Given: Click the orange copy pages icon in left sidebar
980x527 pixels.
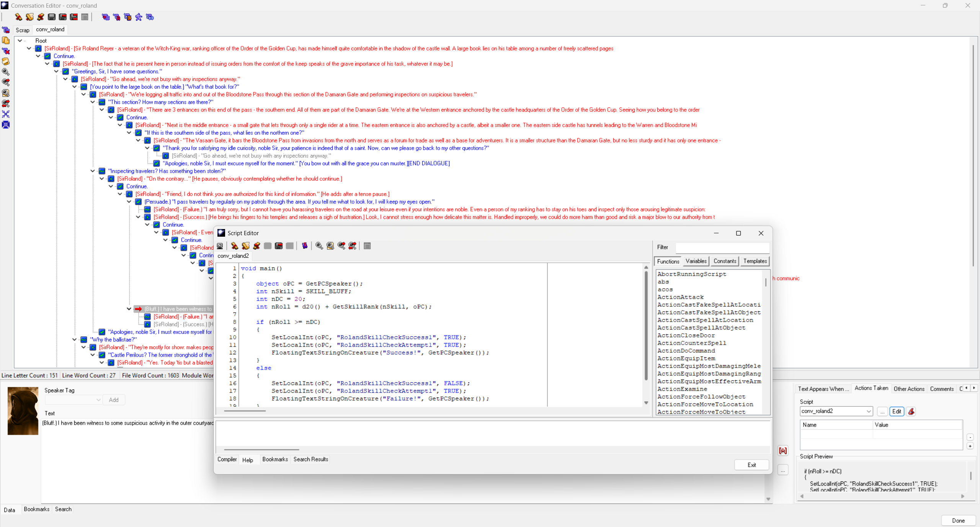Looking at the screenshot, I should coord(6,40).
